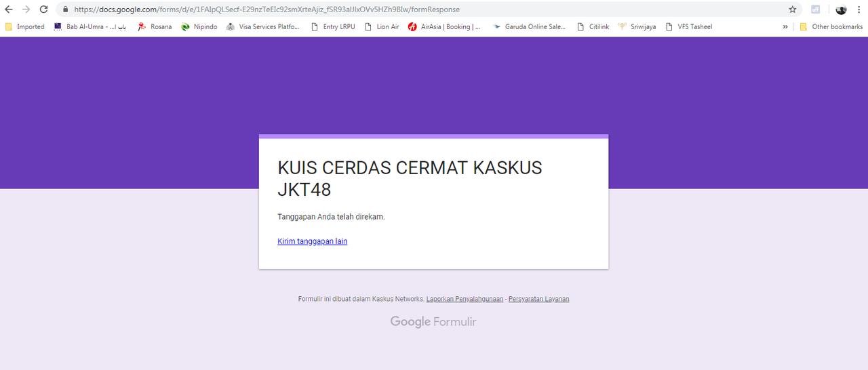868x370 pixels.
Task: Open the Lion Air bookmark
Action: (x=382, y=27)
